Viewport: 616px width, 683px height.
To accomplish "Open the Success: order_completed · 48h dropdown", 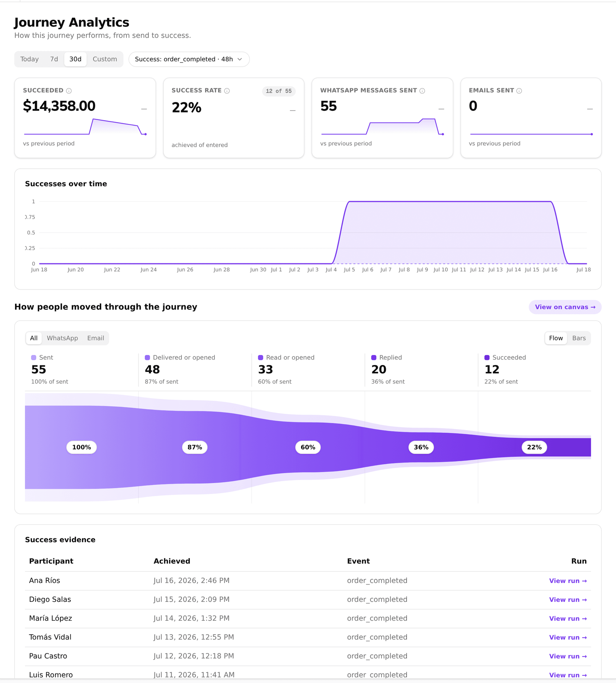I will [189, 59].
